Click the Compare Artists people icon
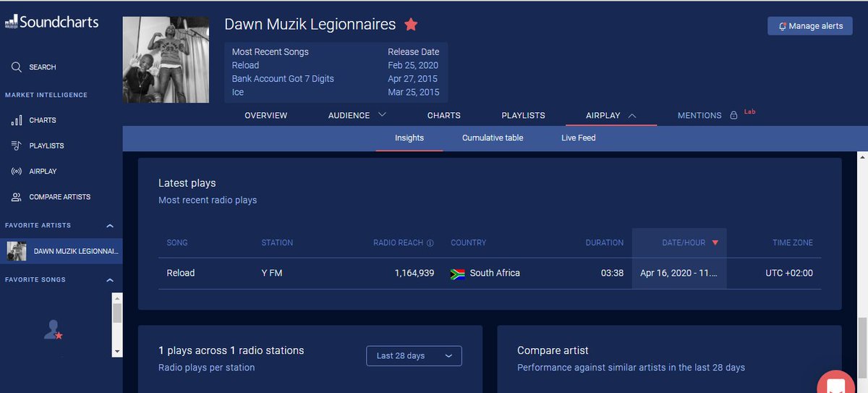Screen dimensions: 868x393 tap(17, 197)
